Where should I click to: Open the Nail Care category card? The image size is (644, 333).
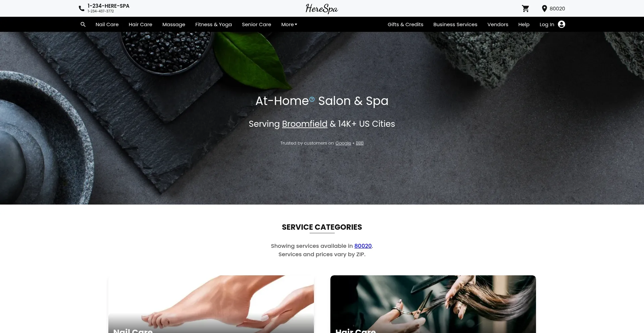pos(211,304)
